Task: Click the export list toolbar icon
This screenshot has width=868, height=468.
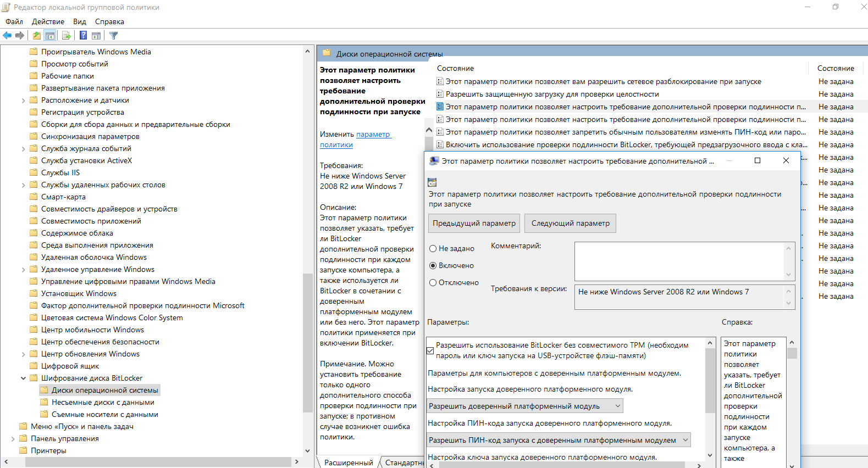Action: coord(66,36)
